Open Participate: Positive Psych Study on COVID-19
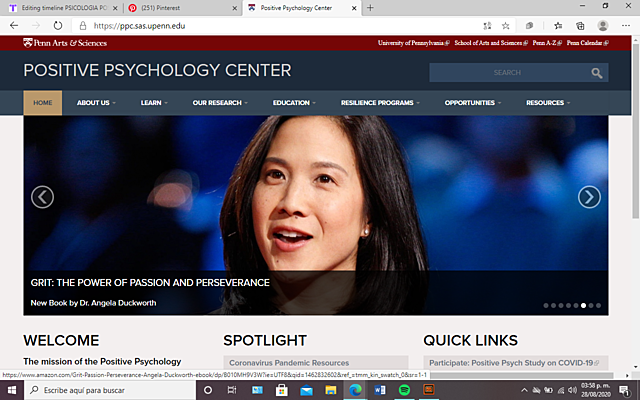Screen dimensions: 640x400 coord(514,363)
